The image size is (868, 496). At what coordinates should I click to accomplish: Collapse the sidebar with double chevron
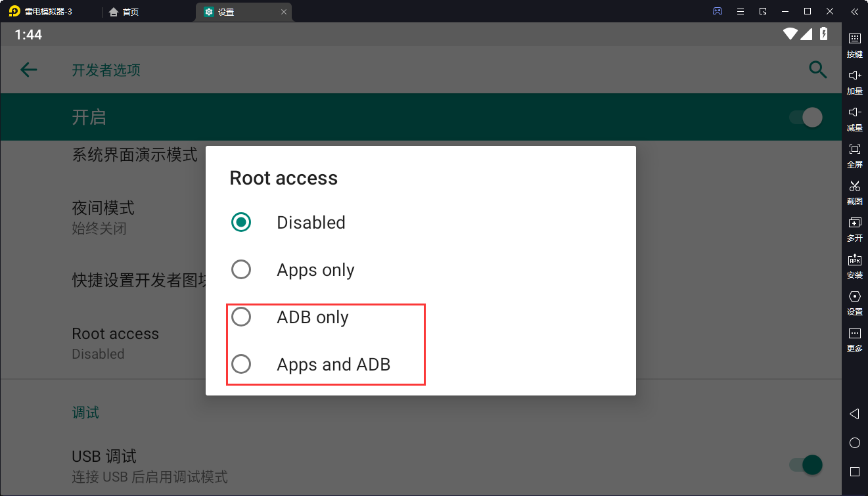coord(854,11)
